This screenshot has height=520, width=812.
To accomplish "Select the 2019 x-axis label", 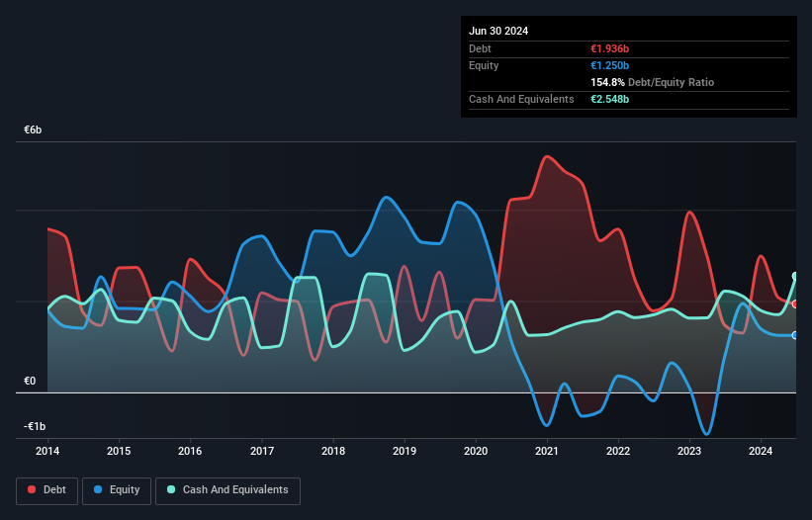I will click(405, 451).
